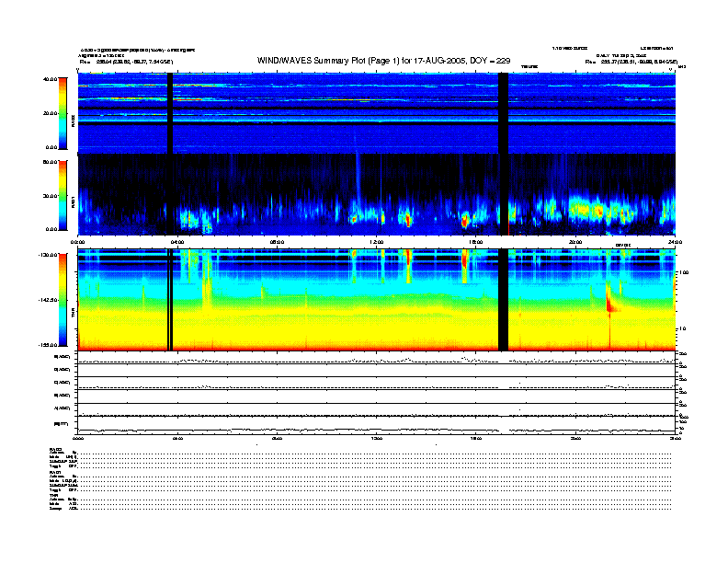Click the 100 tick label right of TNR
728x563 pixels.
tap(684, 272)
